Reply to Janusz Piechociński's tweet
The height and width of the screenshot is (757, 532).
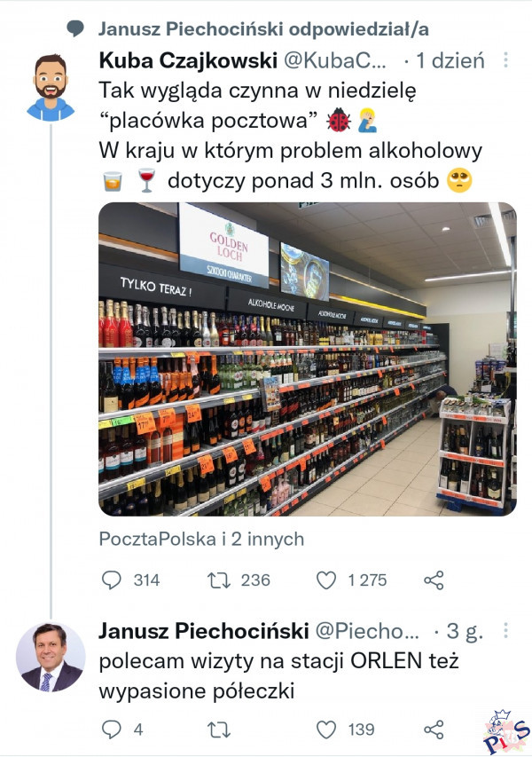(x=112, y=729)
